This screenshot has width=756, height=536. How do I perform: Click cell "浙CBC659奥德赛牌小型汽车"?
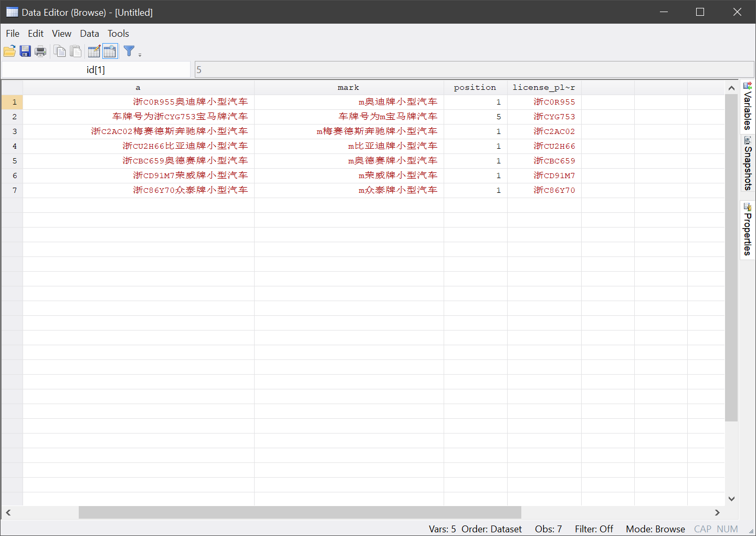[139, 161]
